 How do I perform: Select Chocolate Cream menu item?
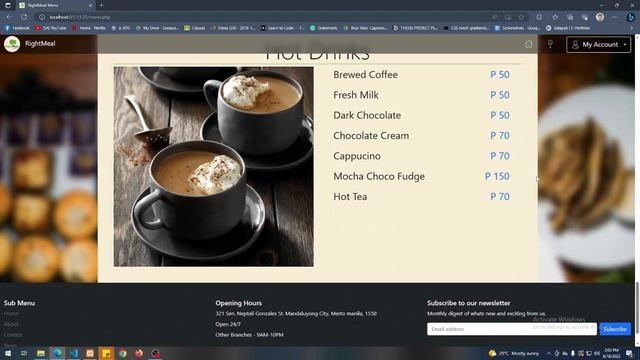tap(371, 136)
